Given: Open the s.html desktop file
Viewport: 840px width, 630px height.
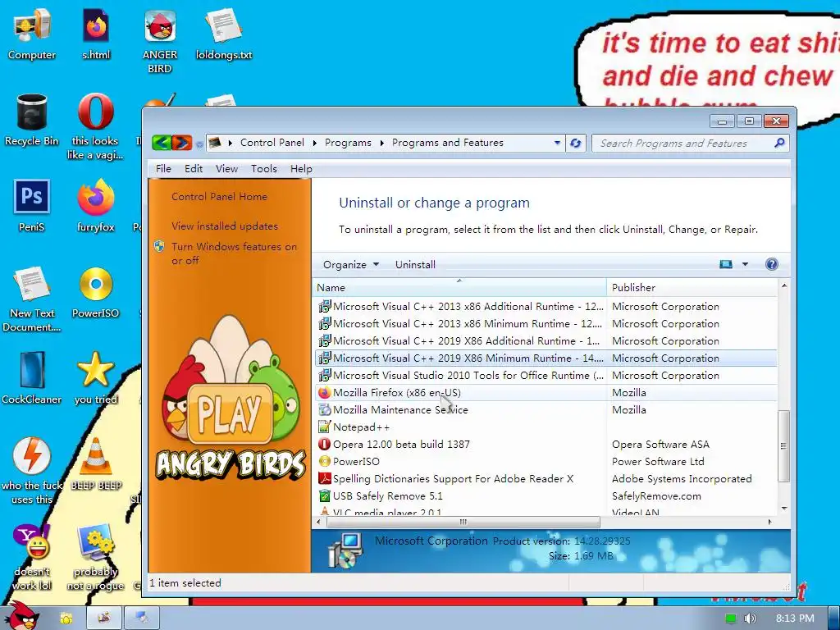Looking at the screenshot, I should click(96, 34).
